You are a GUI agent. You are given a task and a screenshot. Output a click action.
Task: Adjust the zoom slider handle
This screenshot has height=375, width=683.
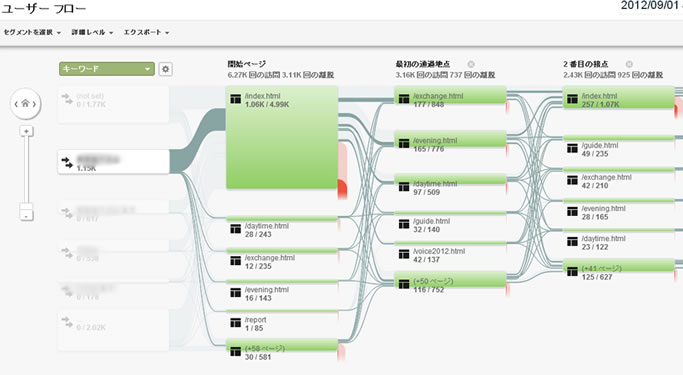click(x=27, y=207)
